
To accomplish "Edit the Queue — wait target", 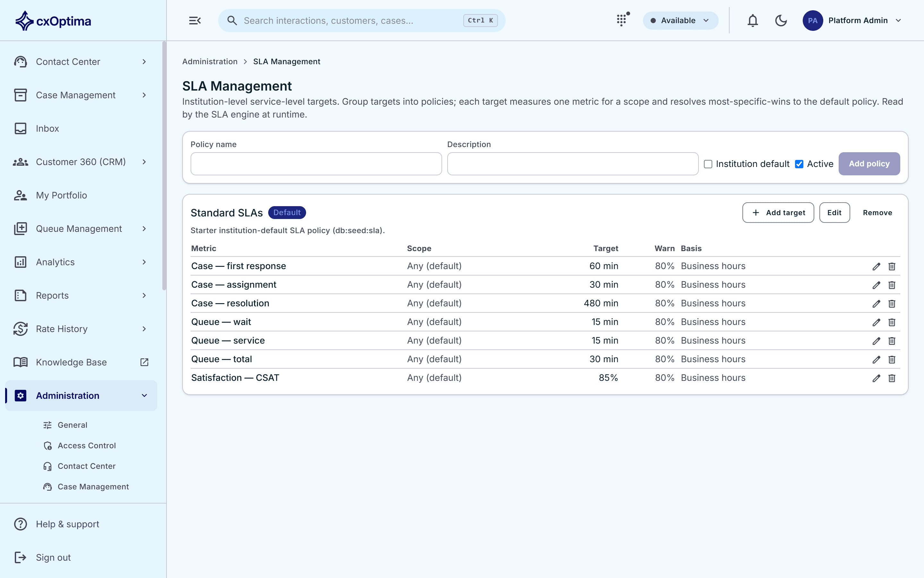I will 876,322.
